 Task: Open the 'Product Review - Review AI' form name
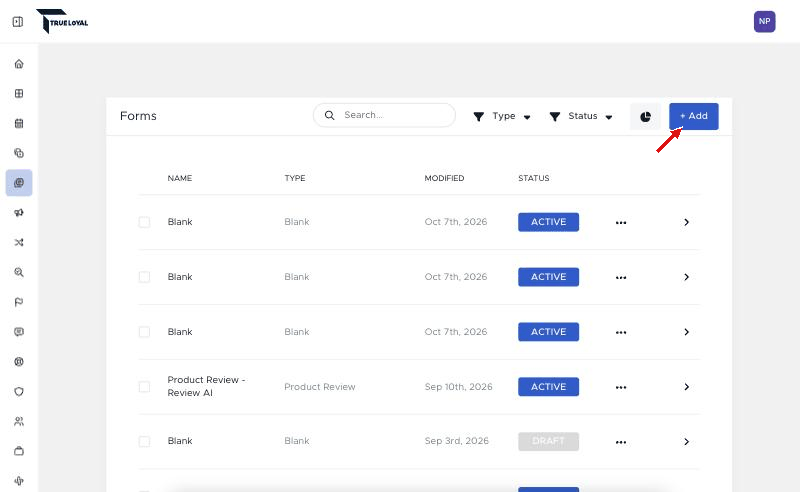pyautogui.click(x=206, y=386)
